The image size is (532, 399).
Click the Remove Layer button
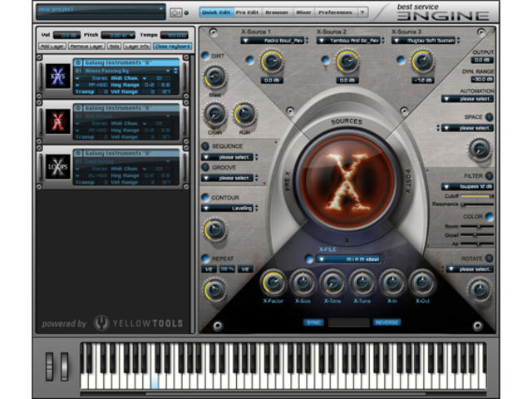point(86,47)
